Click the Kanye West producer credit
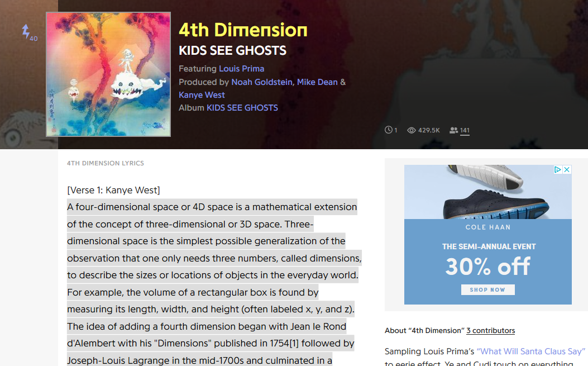Viewport: 588px width, 366px height. pos(201,94)
